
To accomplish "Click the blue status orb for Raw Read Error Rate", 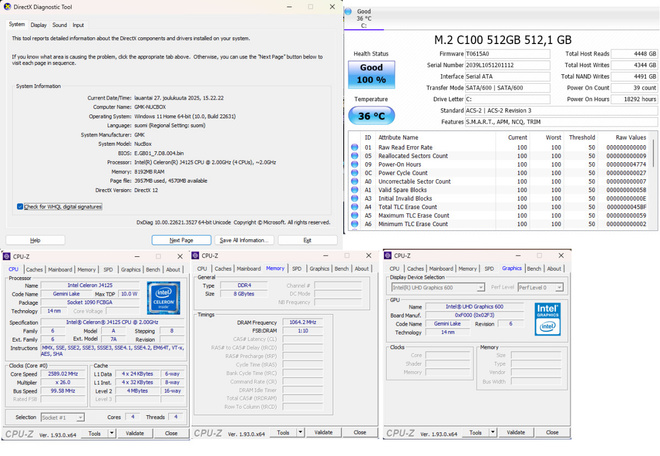I will 354,147.
